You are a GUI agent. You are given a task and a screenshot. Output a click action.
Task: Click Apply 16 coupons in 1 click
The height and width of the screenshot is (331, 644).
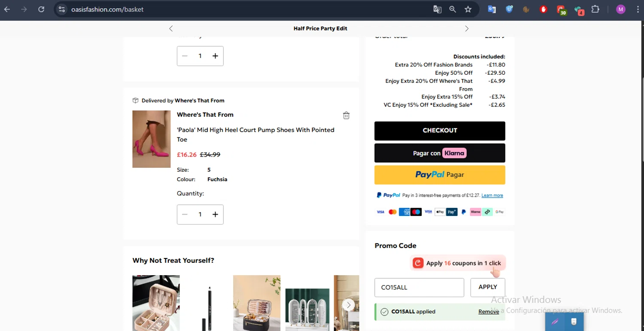[458, 263]
